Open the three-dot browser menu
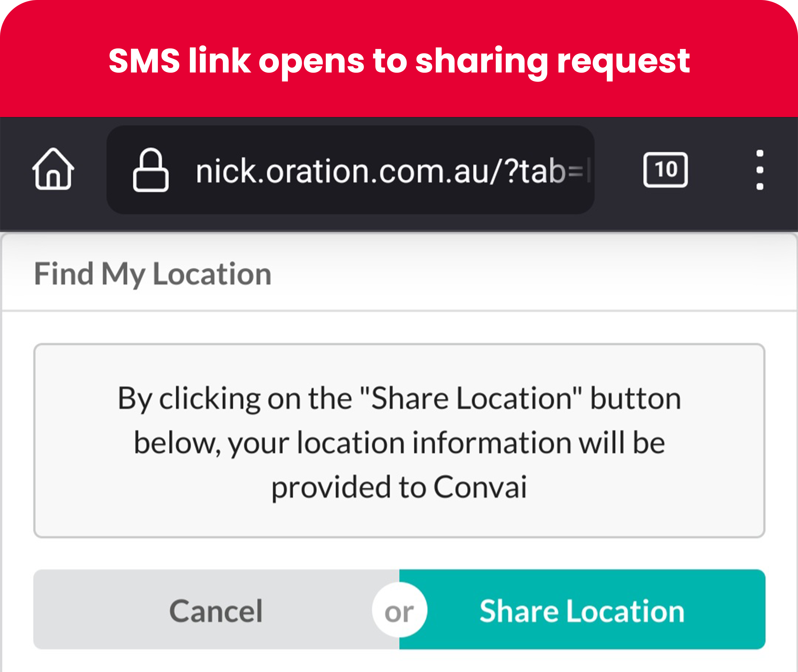This screenshot has width=798, height=672. (760, 169)
